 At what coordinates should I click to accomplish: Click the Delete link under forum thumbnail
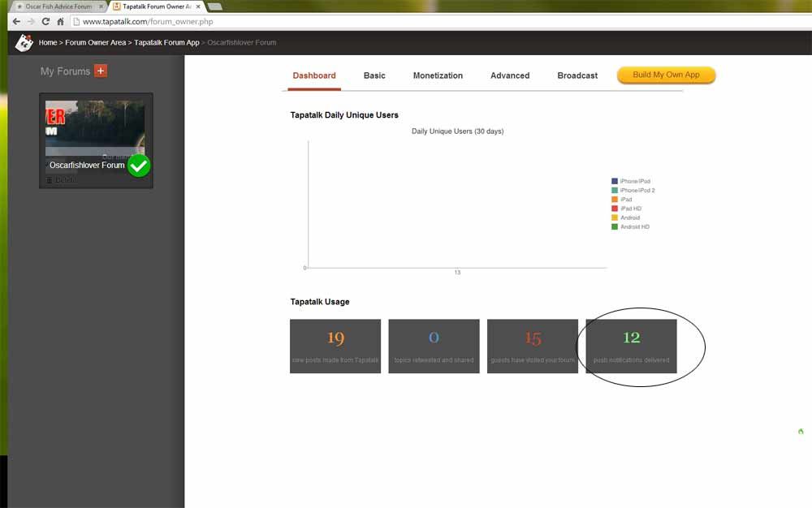click(66, 180)
